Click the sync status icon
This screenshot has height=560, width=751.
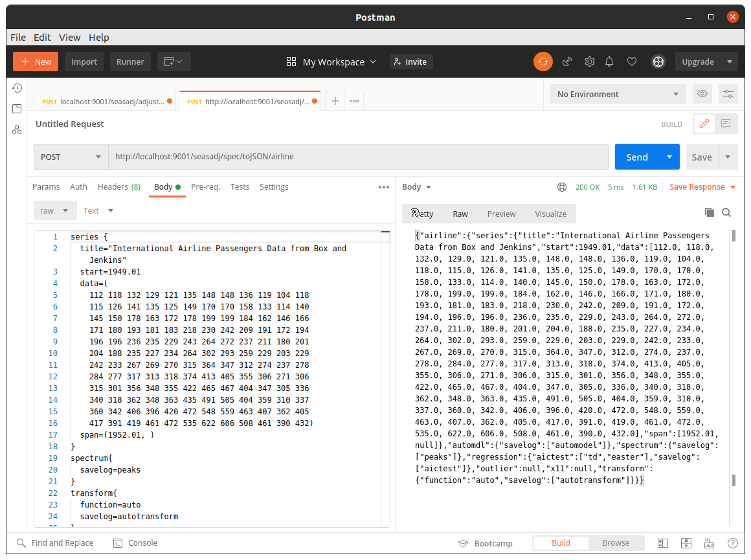[x=543, y=62]
